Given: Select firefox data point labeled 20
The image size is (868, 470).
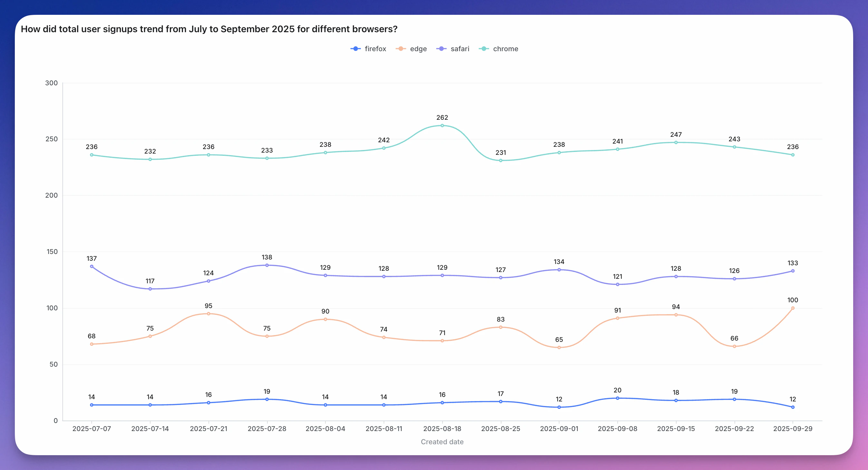Looking at the screenshot, I should pyautogui.click(x=617, y=398).
